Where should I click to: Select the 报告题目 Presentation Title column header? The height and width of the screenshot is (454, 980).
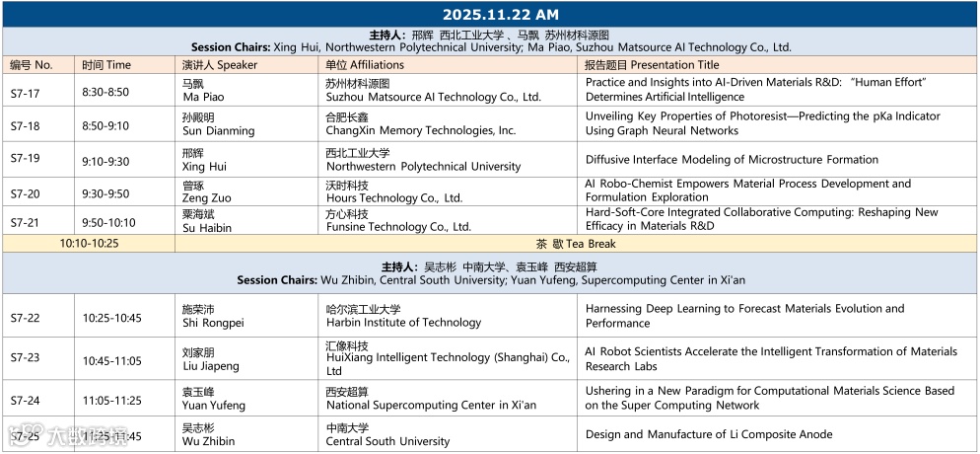tap(652, 65)
